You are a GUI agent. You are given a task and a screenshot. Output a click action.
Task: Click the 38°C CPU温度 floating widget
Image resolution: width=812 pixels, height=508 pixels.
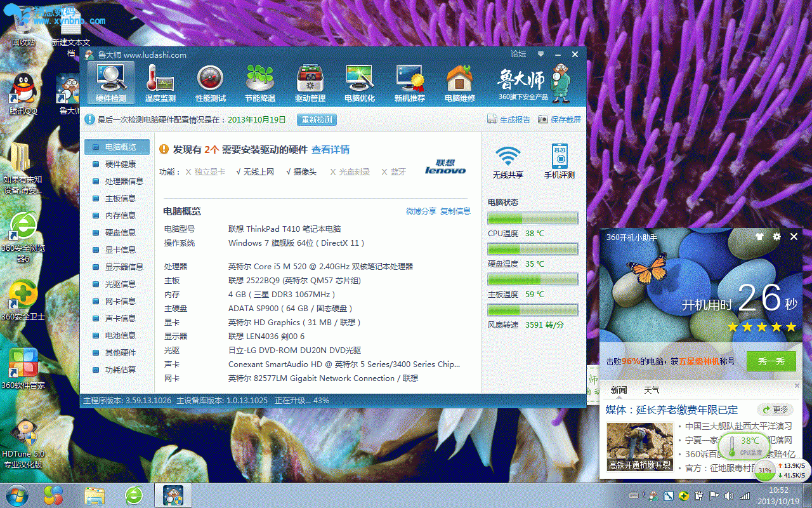coord(745,446)
